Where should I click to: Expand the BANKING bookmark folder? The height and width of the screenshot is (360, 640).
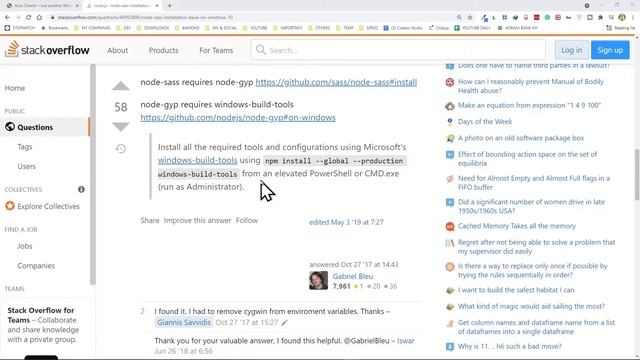[x=187, y=28]
